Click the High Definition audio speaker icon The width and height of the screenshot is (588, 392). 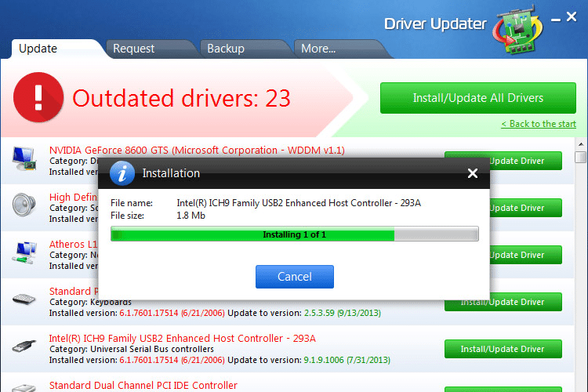coord(24,205)
